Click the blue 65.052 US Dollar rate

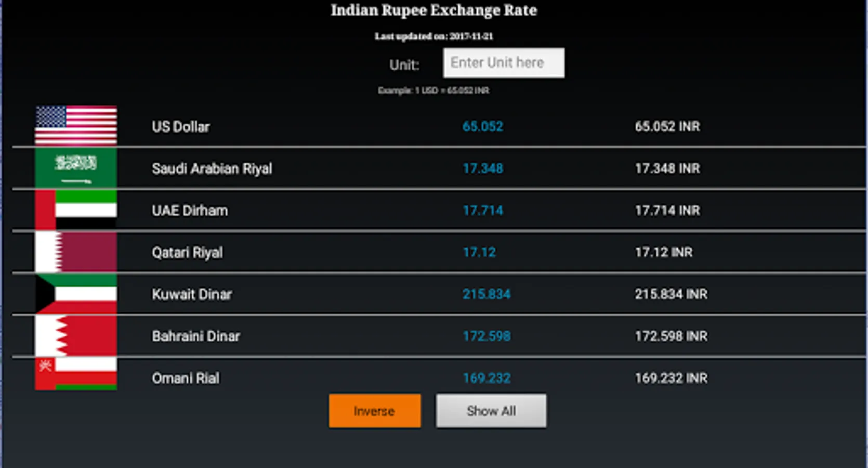click(483, 126)
